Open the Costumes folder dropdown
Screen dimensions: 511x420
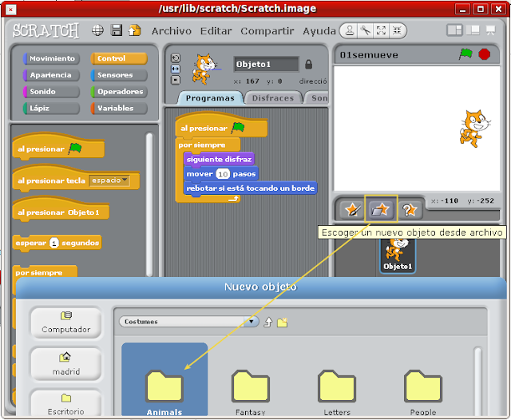click(x=189, y=322)
